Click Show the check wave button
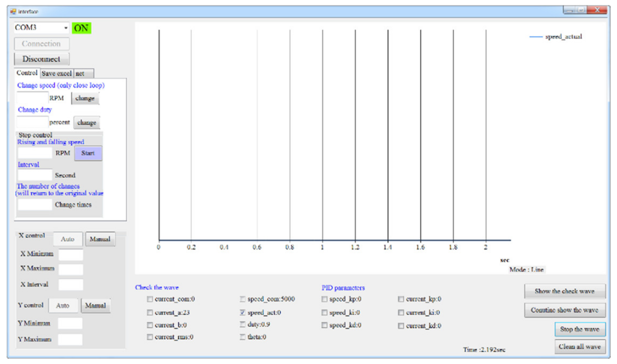Image resolution: width=617 pixels, height=364 pixels. click(x=564, y=291)
